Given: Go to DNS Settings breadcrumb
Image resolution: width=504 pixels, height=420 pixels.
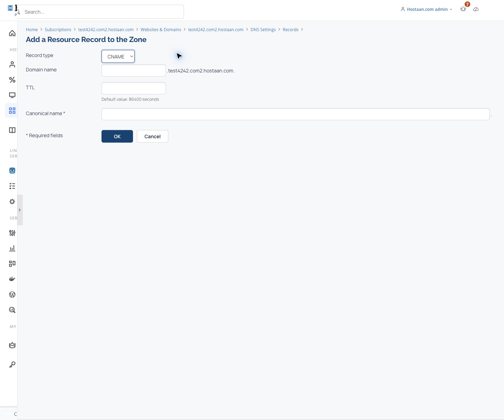Looking at the screenshot, I should (x=263, y=30).
